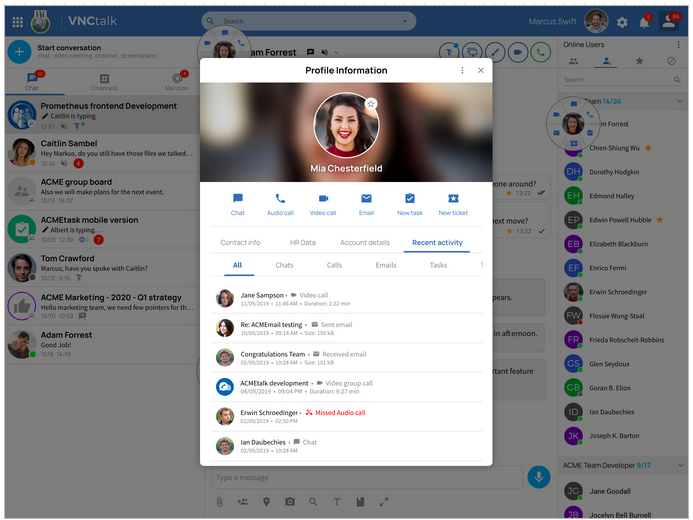Click the microphone voice message button
Image resolution: width=693 pixels, height=520 pixels.
pyautogui.click(x=539, y=477)
